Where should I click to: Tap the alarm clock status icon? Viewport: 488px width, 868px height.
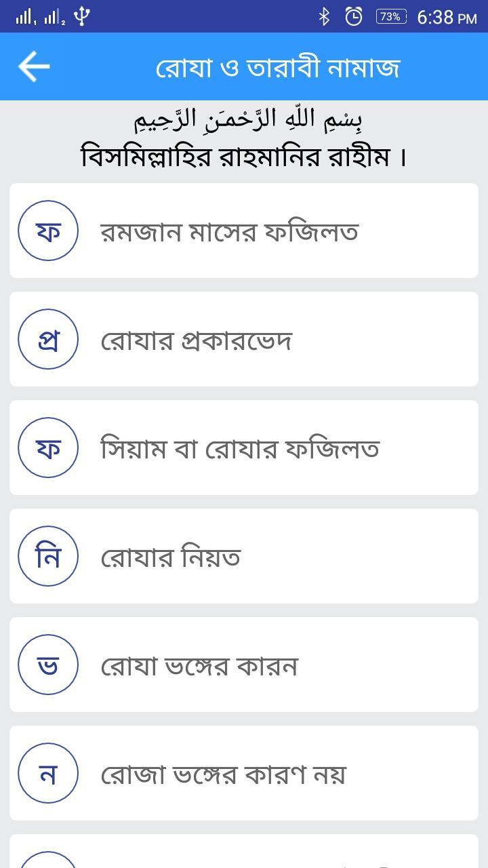coord(354,16)
